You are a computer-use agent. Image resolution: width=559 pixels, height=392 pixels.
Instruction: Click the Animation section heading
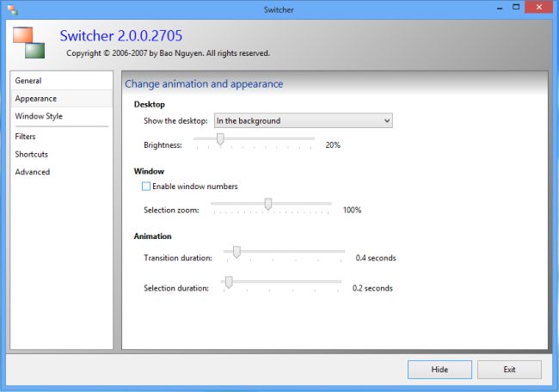pyautogui.click(x=152, y=236)
